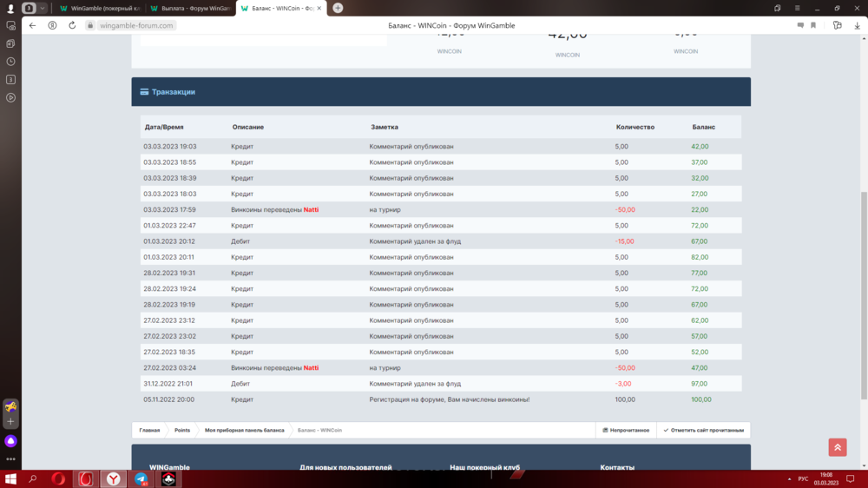Switch to WinGamble poker club tab
Viewport: 868px width, 488px height.
[99, 8]
